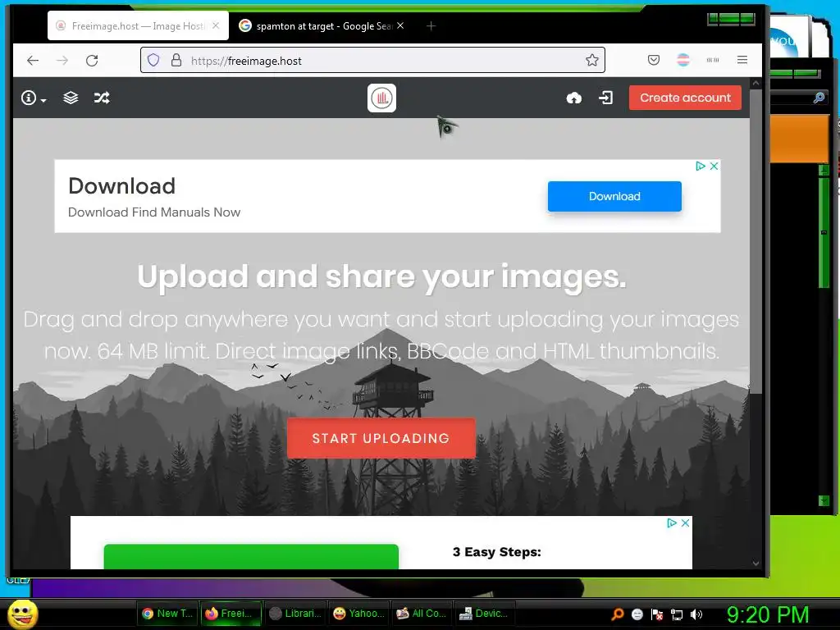This screenshot has width=840, height=630.
Task: Click the extension icon next to hamburger menu
Action: pos(713,60)
